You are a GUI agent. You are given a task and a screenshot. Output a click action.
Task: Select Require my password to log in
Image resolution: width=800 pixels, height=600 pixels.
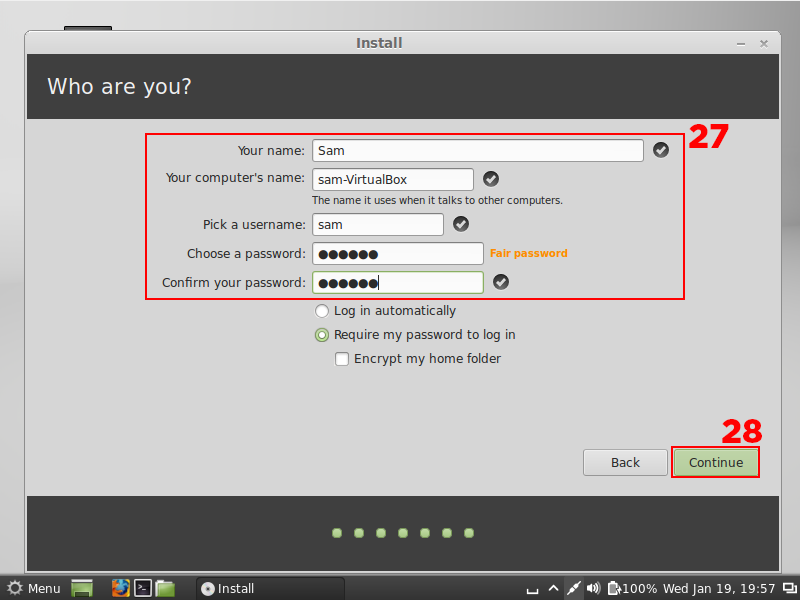click(415, 335)
